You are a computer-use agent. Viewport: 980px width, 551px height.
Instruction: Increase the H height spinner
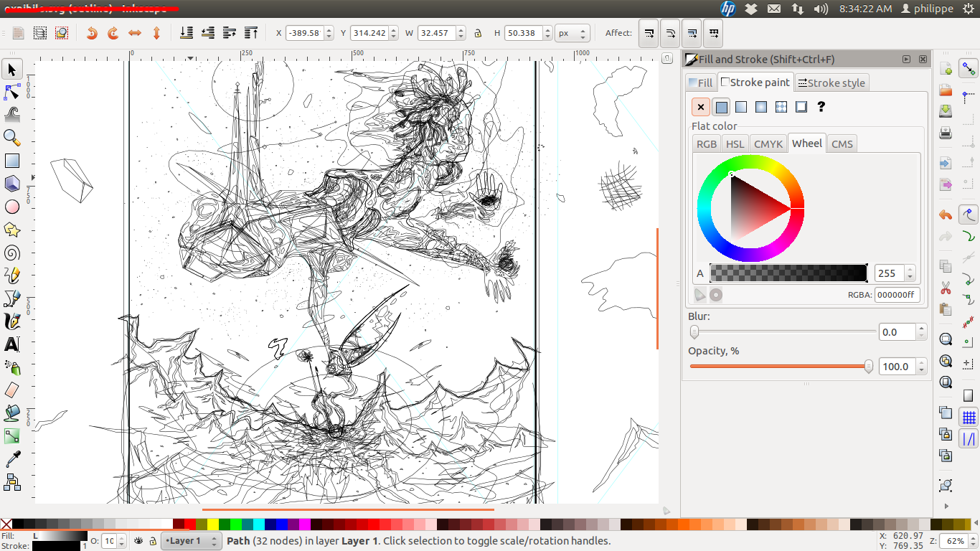click(548, 29)
